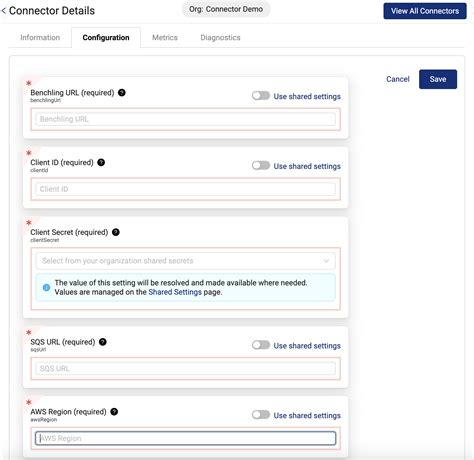Turn on shared settings for SQS URL
474x460 pixels.
(x=261, y=345)
